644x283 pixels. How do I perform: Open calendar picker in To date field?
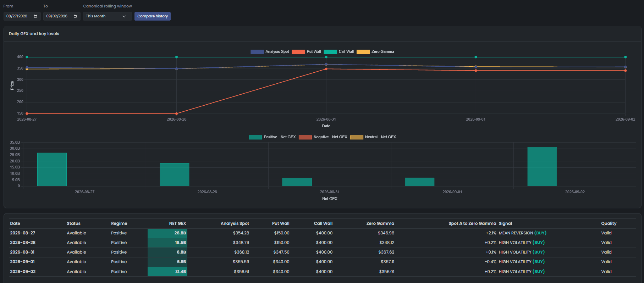[75, 16]
